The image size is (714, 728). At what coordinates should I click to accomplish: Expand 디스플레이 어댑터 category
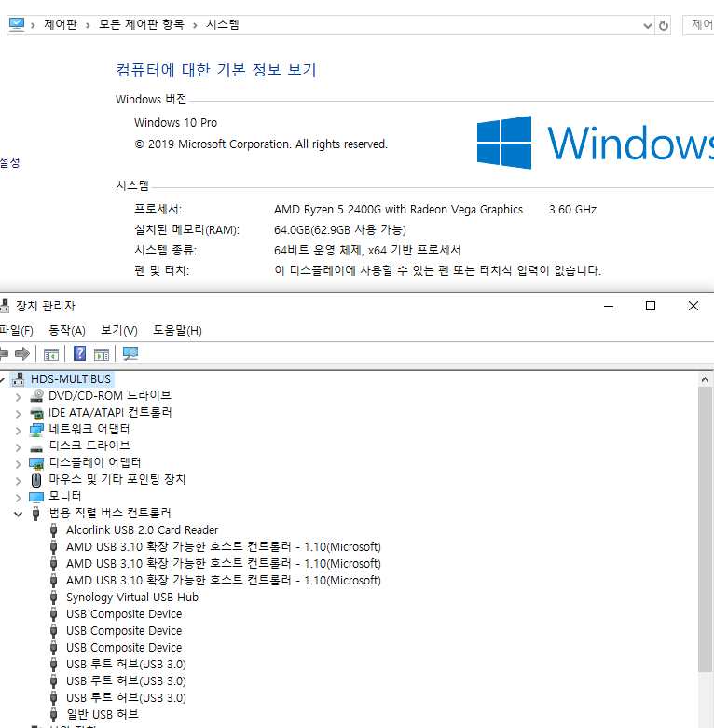tap(18, 464)
